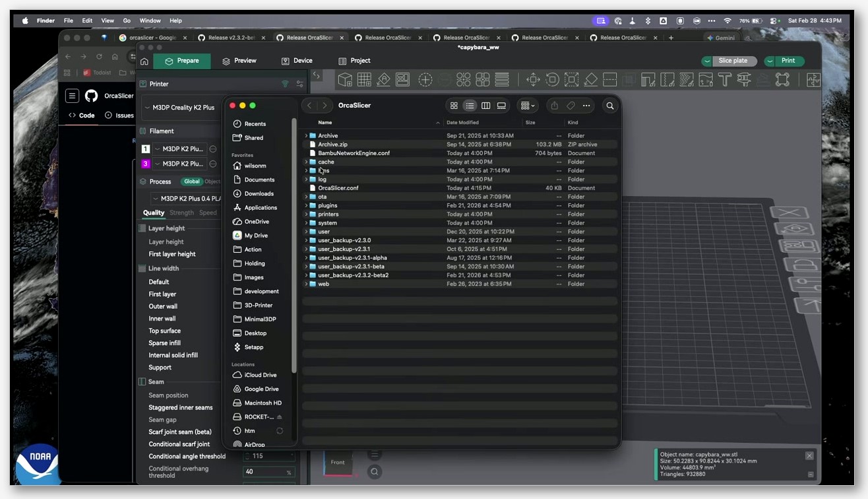Click Finder's Tags icon

tap(571, 106)
